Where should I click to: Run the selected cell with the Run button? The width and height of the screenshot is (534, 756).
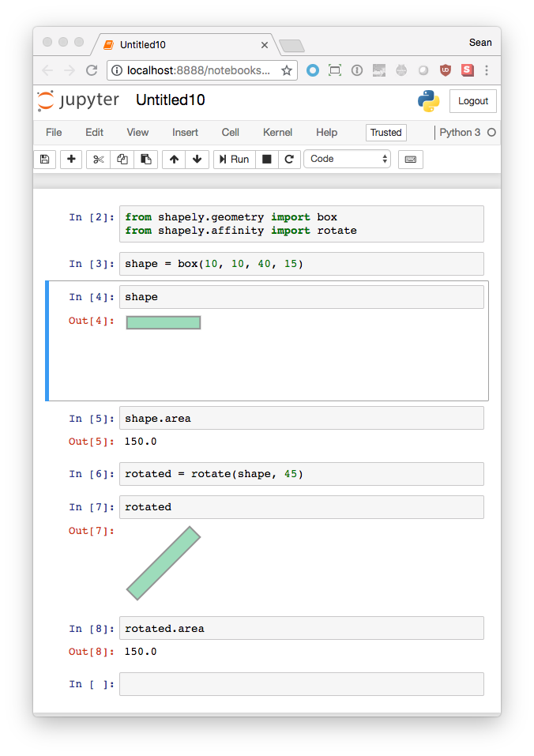pos(233,159)
